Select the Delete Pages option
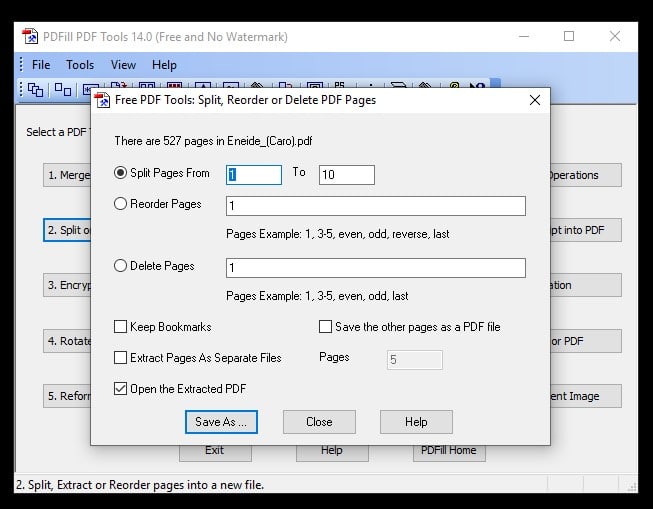This screenshot has width=653, height=509. coord(120,266)
